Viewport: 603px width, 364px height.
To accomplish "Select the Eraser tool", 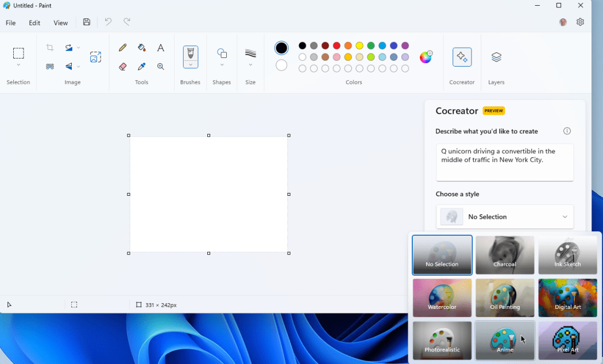I will [x=122, y=67].
